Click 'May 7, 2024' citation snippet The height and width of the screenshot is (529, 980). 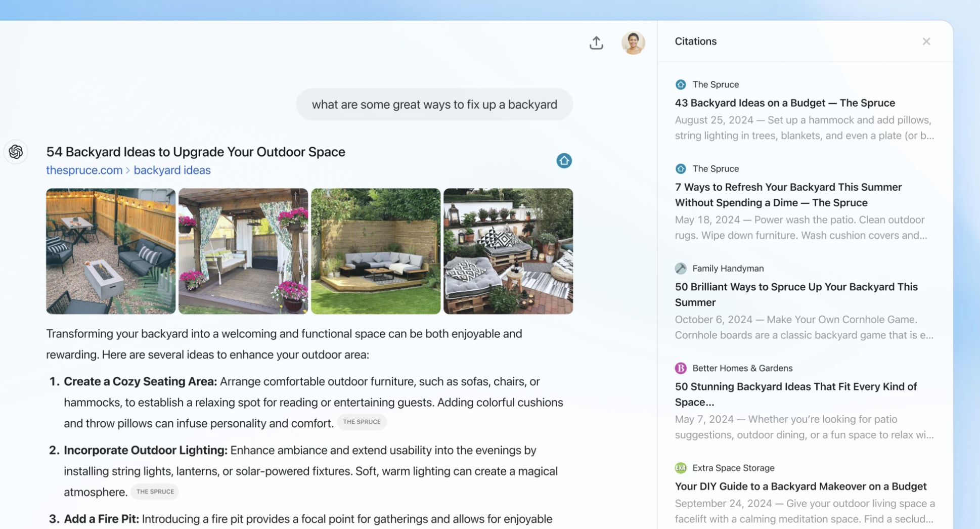click(804, 427)
